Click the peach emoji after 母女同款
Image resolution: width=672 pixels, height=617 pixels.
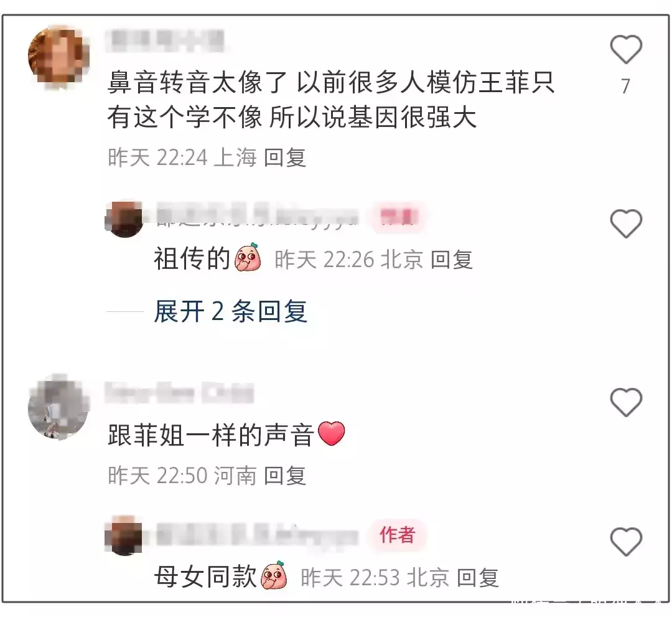(273, 575)
